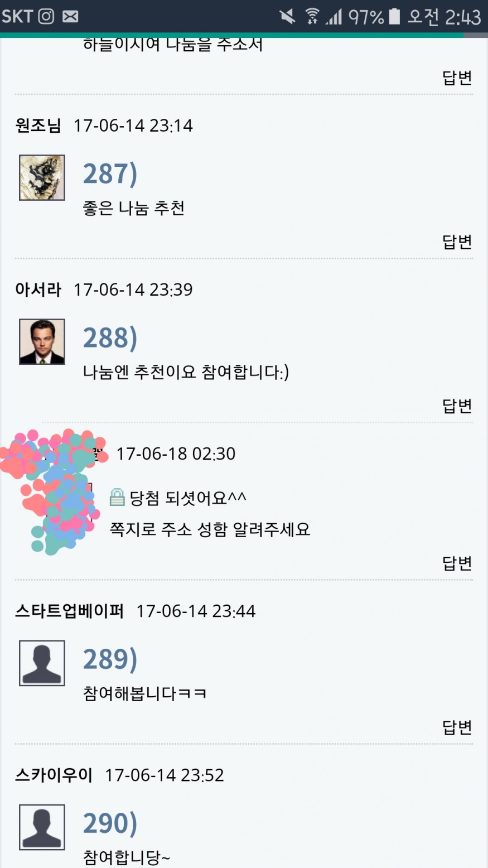Tap 답변 under the 참여해봅니다ㅋㅋ comment
Screen dimensions: 488x868
[x=457, y=727]
